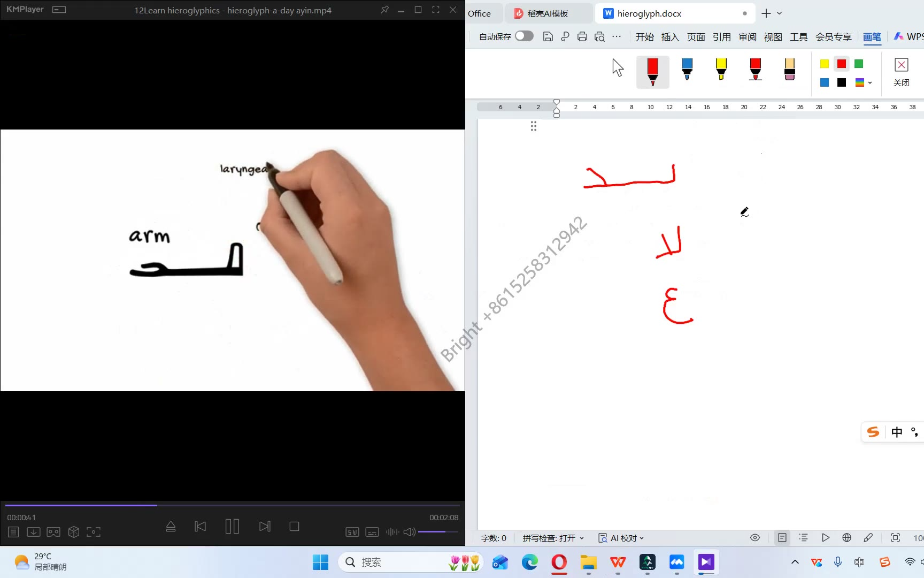Expand the AI 校对 dropdown
Viewport: 924px width, 578px height.
(621, 538)
